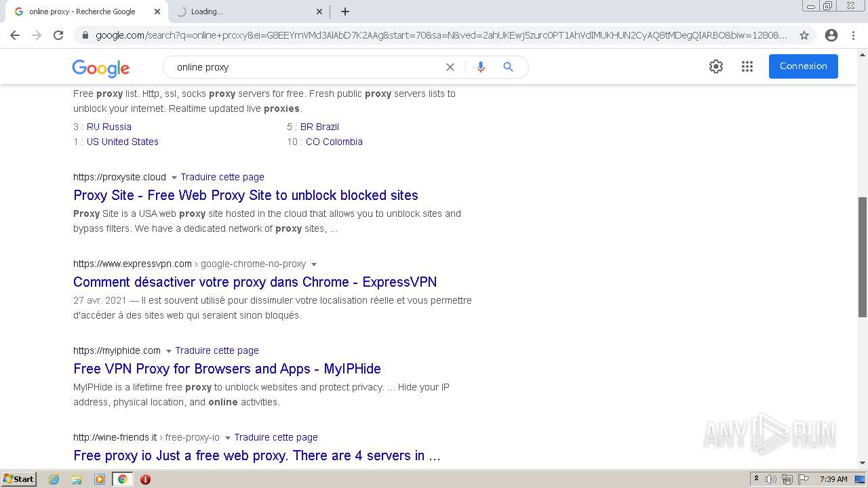Click the forward navigation arrow
The image size is (868, 488).
[37, 35]
